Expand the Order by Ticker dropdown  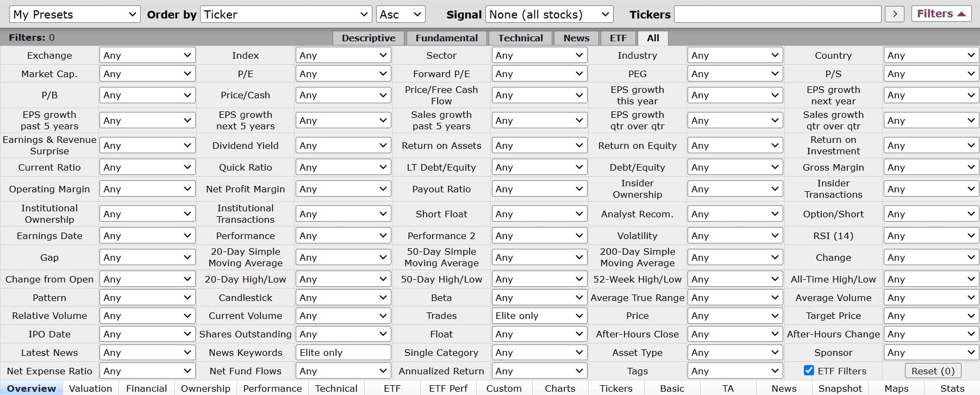coord(286,15)
